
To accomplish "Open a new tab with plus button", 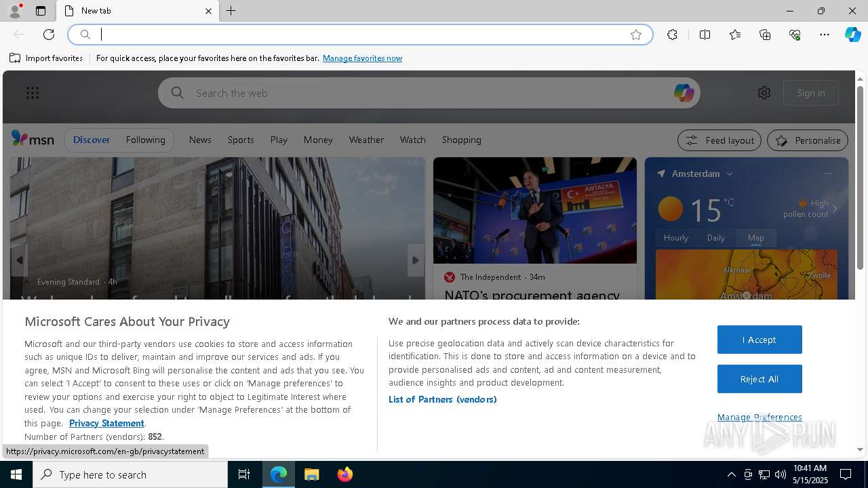I will [x=231, y=11].
